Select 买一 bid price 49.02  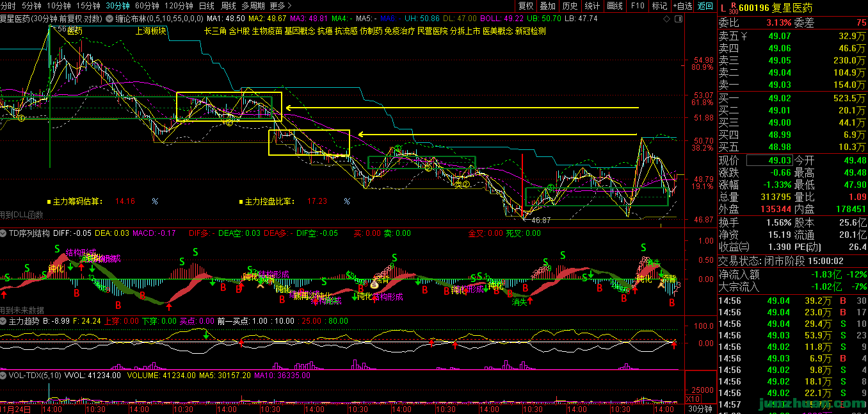pyautogui.click(x=779, y=98)
